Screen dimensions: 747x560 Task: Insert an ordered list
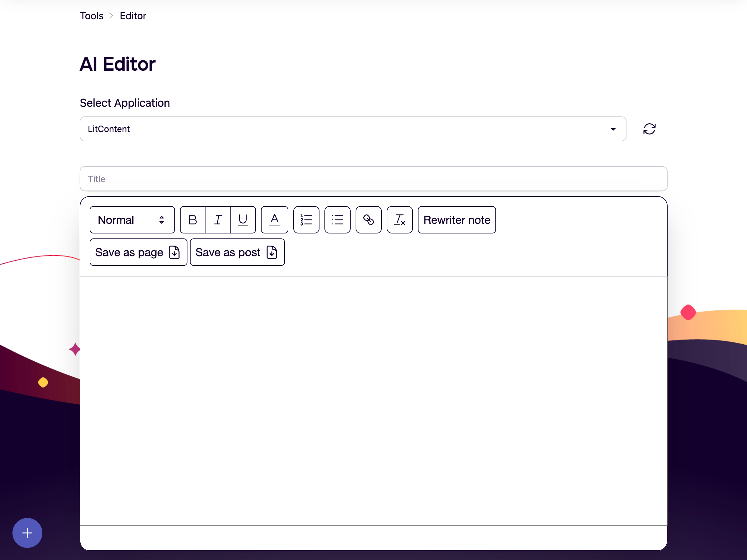[x=306, y=220]
